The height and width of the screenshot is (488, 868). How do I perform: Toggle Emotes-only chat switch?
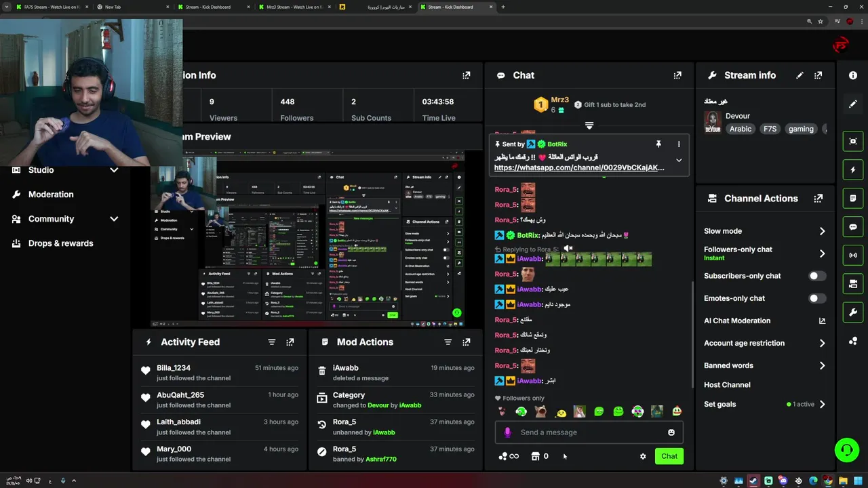click(x=817, y=298)
